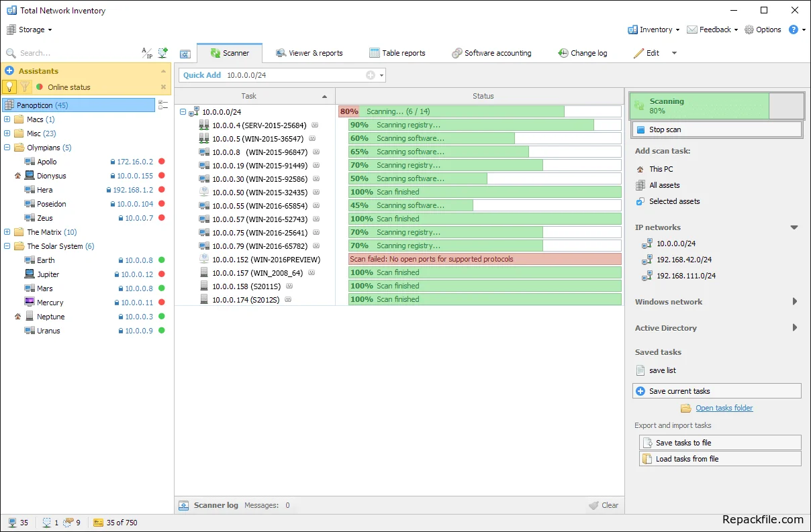Screen dimensions: 811x532
Task: Click the add asset icon beside search
Action: point(162,53)
